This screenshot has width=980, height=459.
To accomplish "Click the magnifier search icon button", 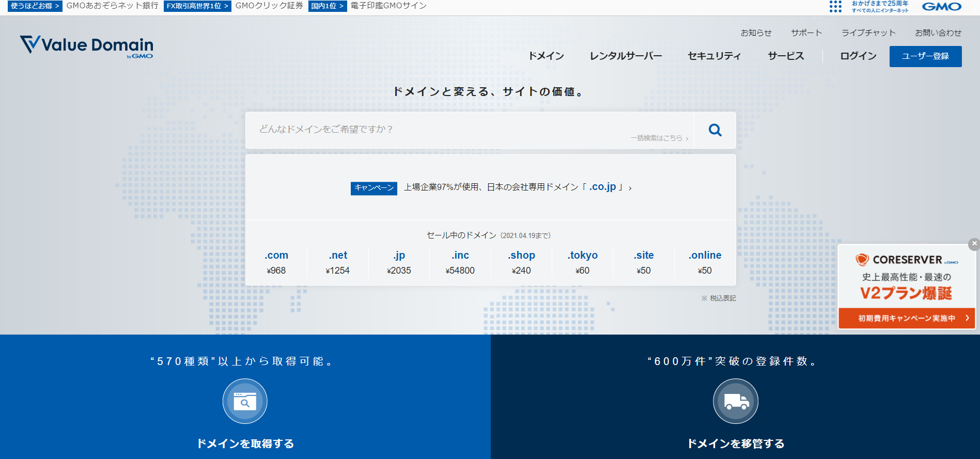I will click(715, 130).
